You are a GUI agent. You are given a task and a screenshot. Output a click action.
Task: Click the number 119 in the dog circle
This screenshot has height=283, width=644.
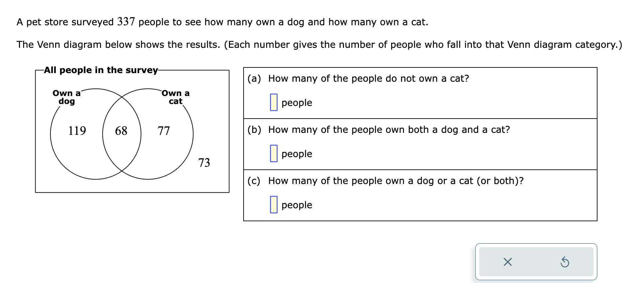[77, 131]
